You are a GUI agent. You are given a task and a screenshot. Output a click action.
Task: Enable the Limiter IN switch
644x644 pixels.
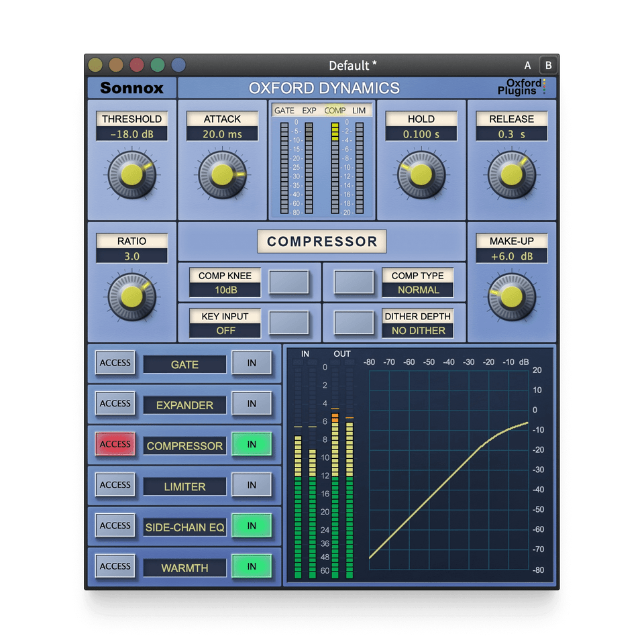(252, 485)
